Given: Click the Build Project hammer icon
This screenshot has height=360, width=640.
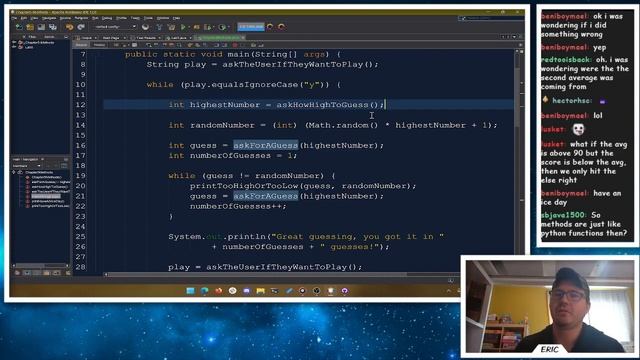Looking at the screenshot, I should tap(159, 27).
